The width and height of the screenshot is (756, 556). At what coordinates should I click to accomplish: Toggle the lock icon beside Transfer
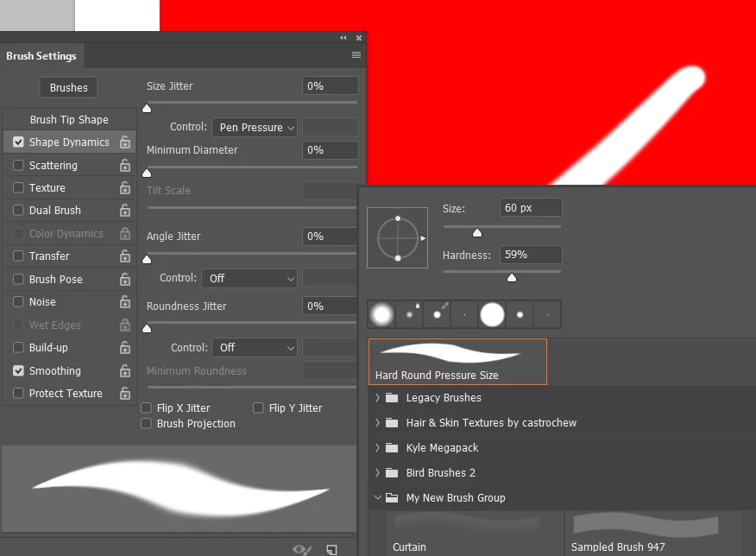(125, 256)
